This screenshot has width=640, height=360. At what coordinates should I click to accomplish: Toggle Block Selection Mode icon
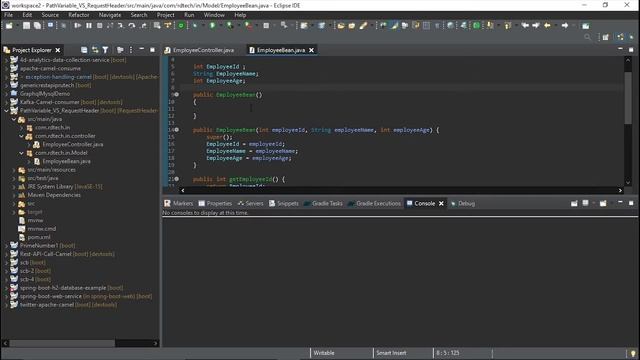426,26
